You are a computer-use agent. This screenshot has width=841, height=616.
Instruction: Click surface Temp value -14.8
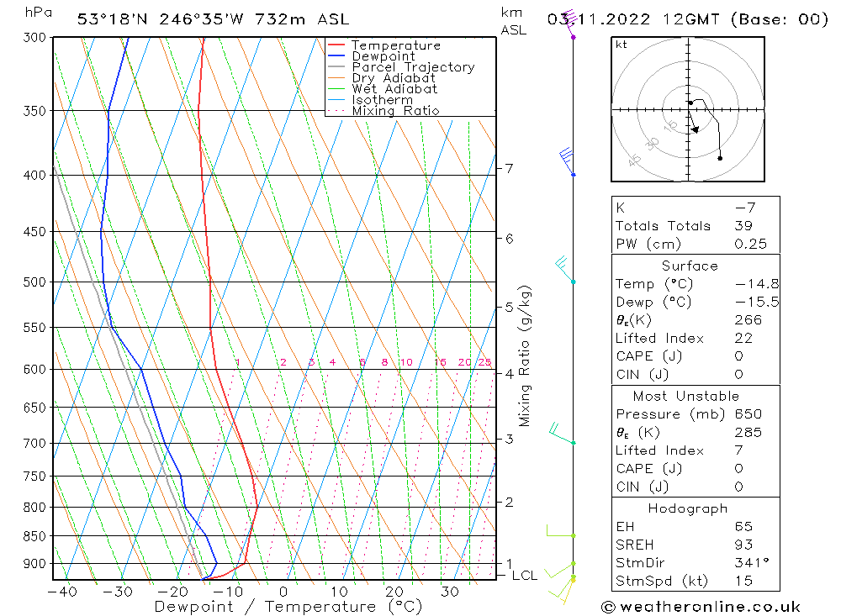click(757, 283)
